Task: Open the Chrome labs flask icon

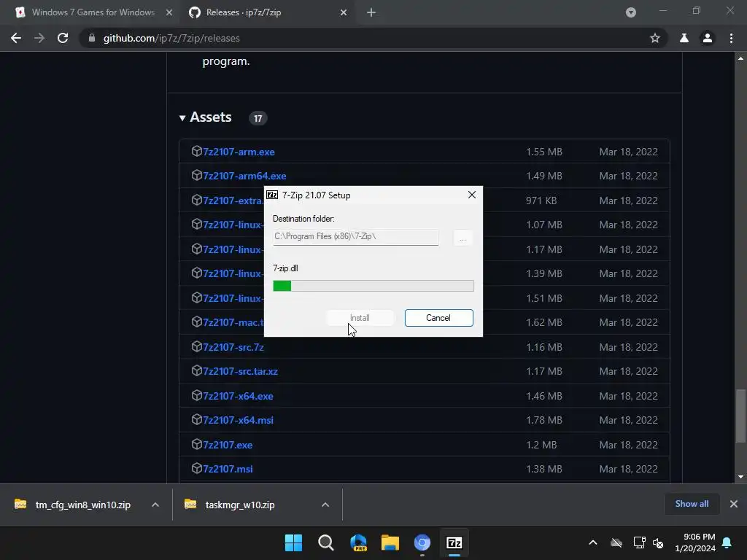Action: pos(684,38)
